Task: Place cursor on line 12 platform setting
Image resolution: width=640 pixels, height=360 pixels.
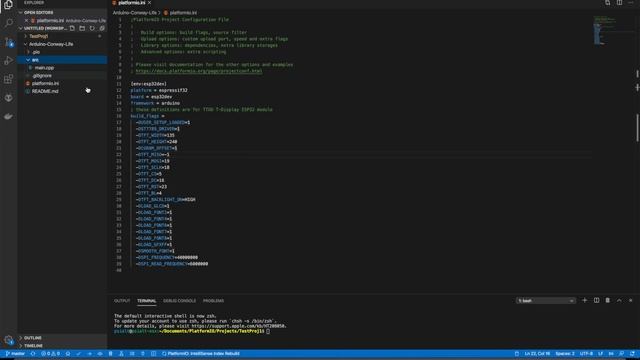Action: coord(159,90)
